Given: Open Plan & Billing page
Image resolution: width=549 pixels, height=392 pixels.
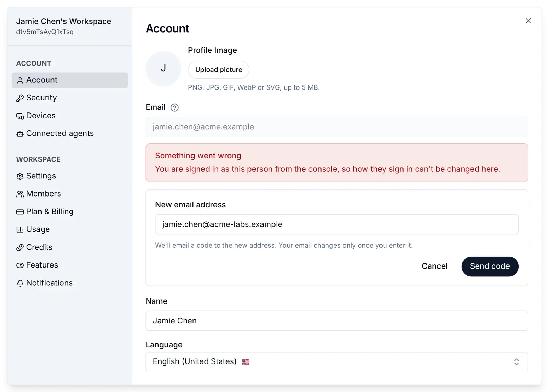Looking at the screenshot, I should pyautogui.click(x=70, y=212).
